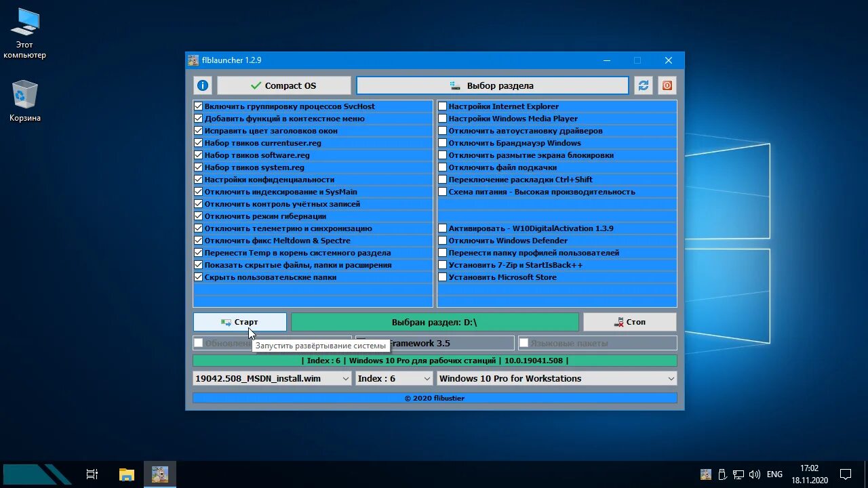This screenshot has height=488, width=868.
Task: Check Активировать - W10DigitalActivation 1.3.9
Action: point(443,228)
